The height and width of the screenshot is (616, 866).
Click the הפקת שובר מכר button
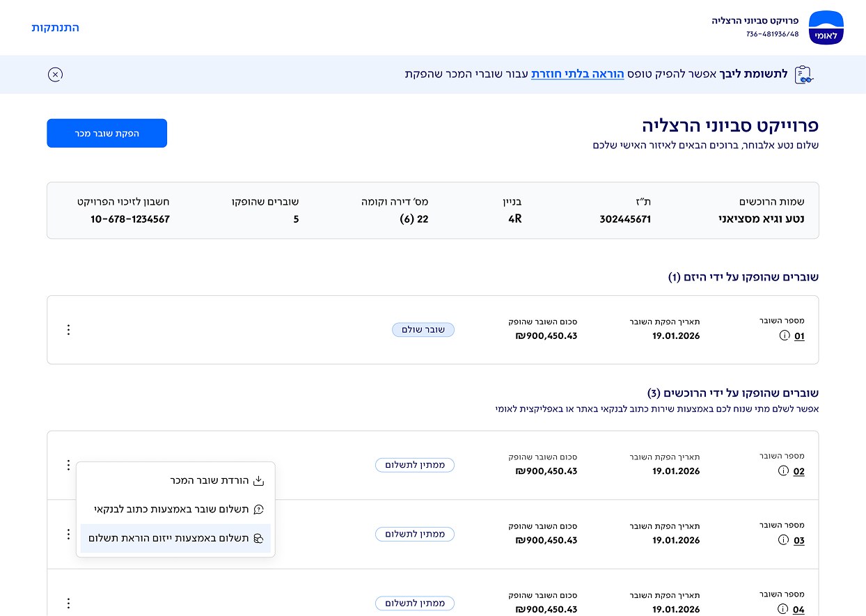(x=107, y=133)
